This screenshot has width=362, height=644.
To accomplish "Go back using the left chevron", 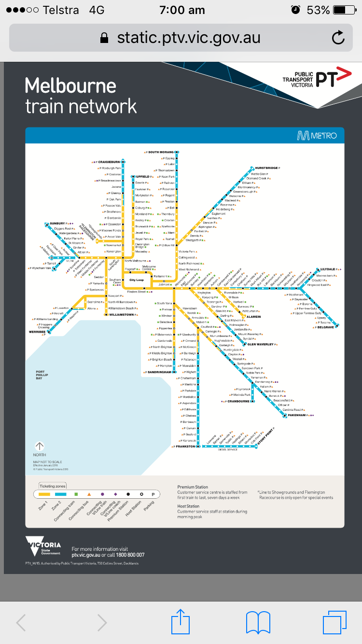I will [x=21, y=622].
